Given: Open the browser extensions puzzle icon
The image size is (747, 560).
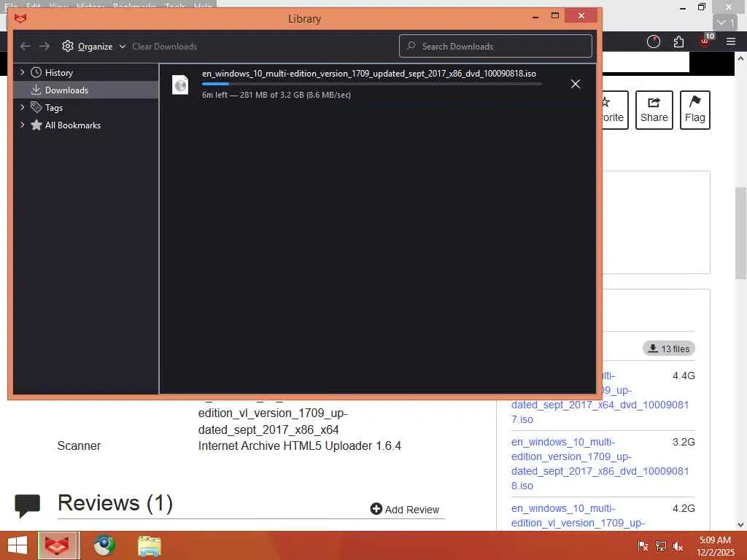Looking at the screenshot, I should click(679, 42).
